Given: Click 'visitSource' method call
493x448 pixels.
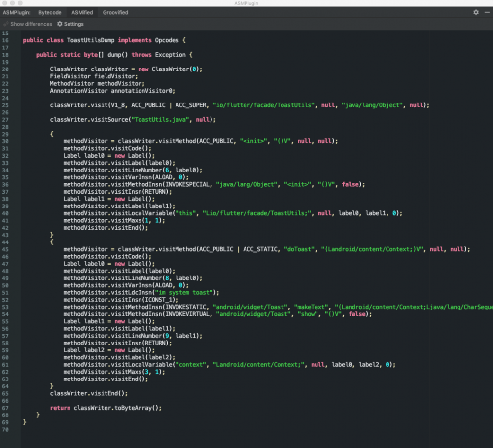Looking at the screenshot, I should [x=109, y=120].
